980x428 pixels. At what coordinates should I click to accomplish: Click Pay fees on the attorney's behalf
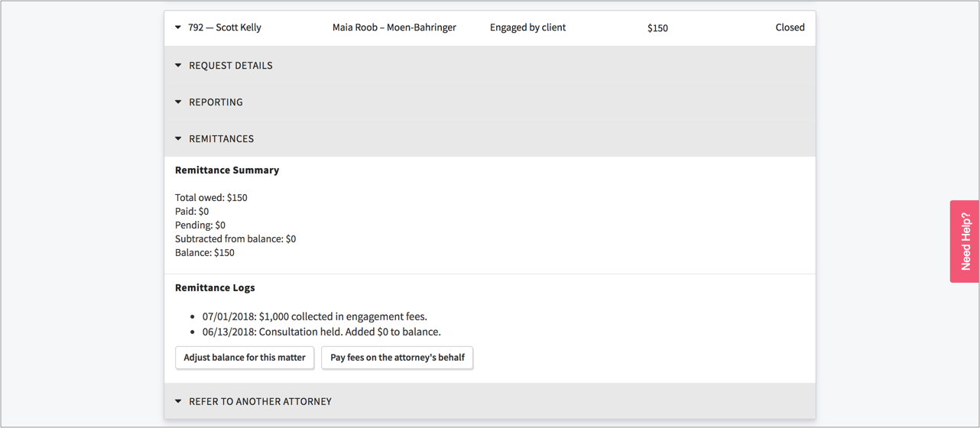click(397, 358)
